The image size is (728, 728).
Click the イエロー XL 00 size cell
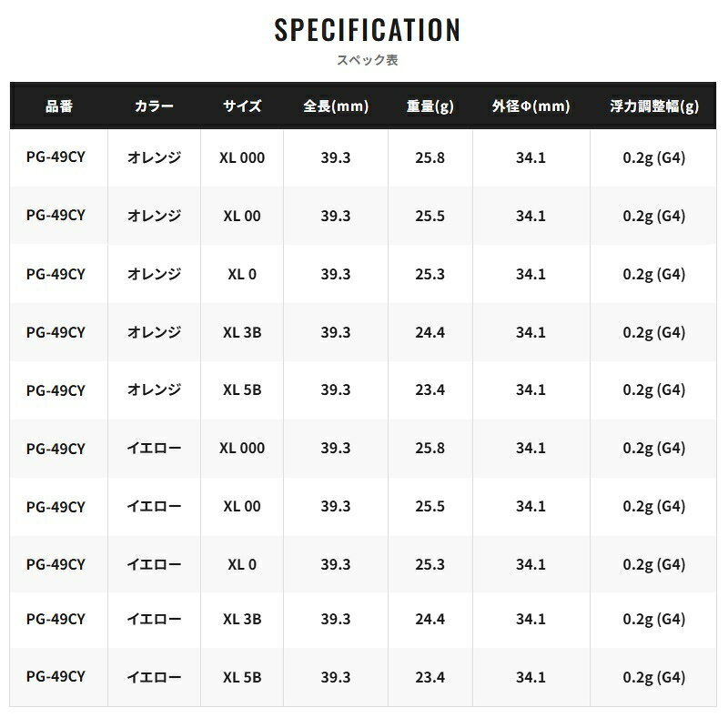point(242,507)
